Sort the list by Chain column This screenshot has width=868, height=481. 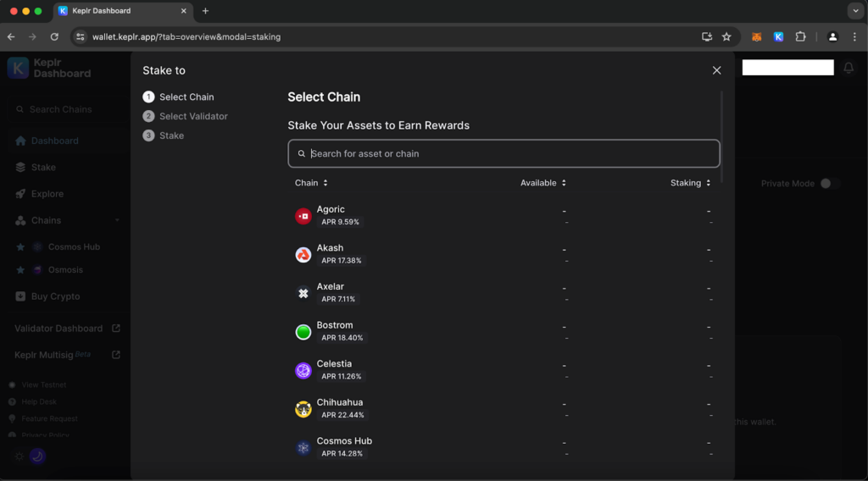click(x=311, y=183)
